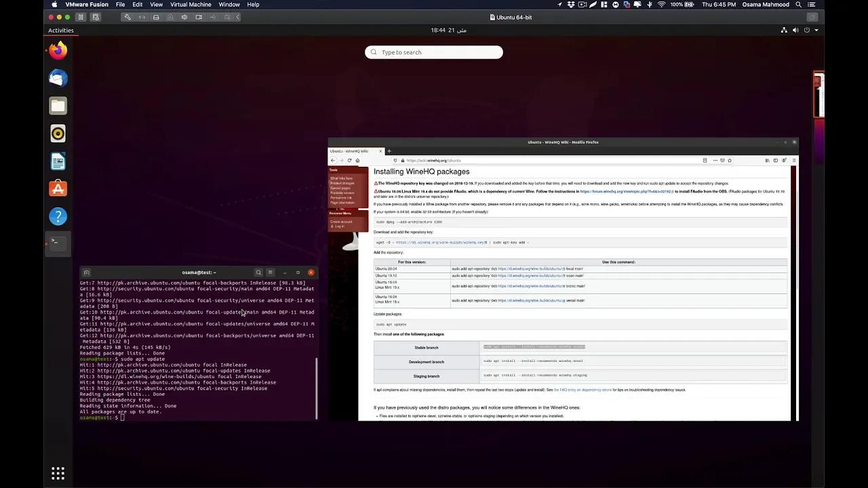Viewport: 868px width, 488px height.
Task: Open the terminal search magnifier icon
Action: [x=258, y=272]
